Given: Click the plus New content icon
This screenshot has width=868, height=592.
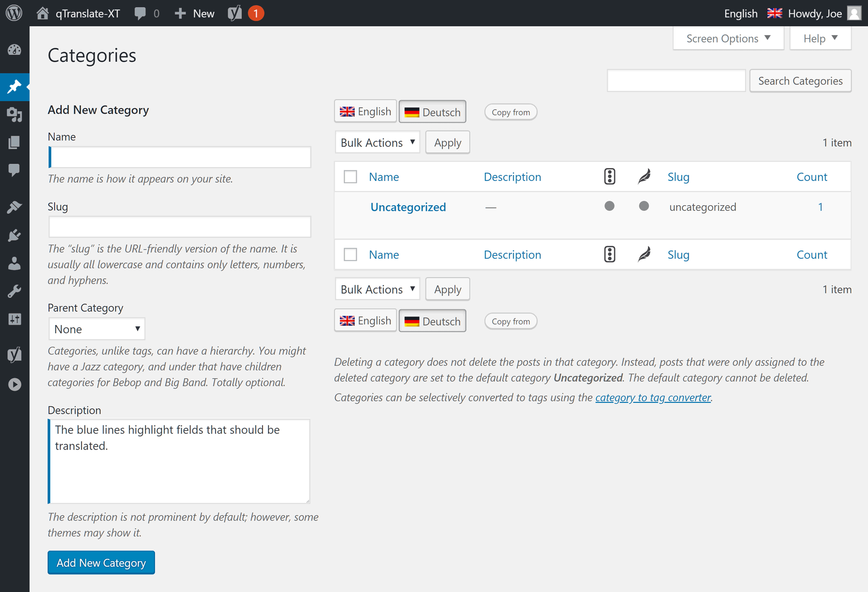Looking at the screenshot, I should point(180,13).
